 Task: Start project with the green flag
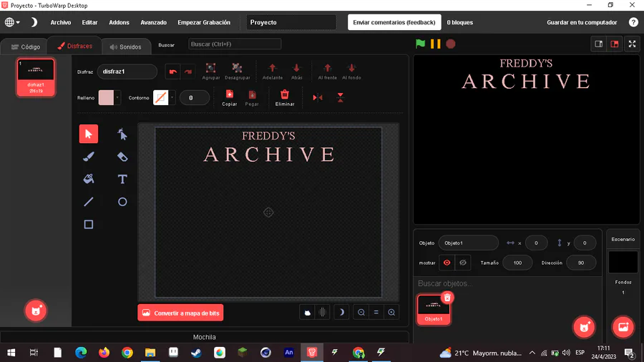(420, 44)
